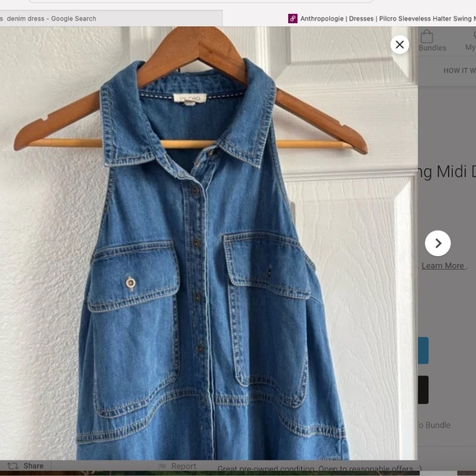Show the next listing photo
The width and height of the screenshot is (476, 476).
click(437, 243)
